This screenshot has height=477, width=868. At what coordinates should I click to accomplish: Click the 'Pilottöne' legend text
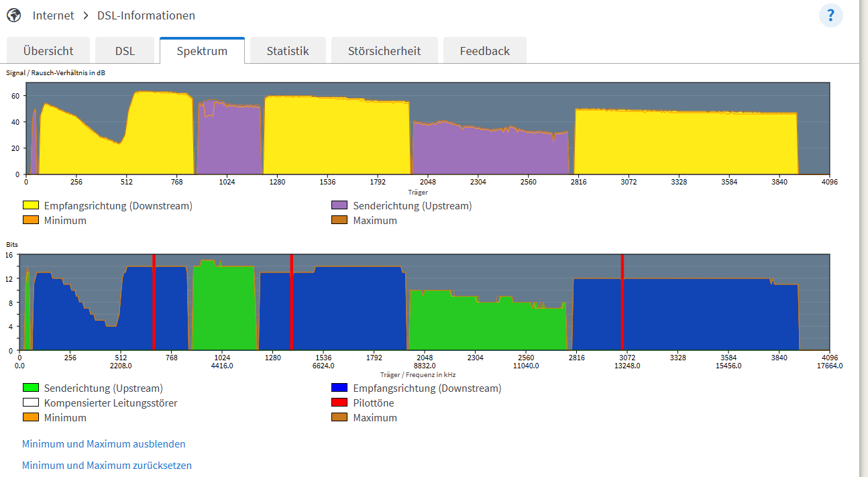pos(374,403)
